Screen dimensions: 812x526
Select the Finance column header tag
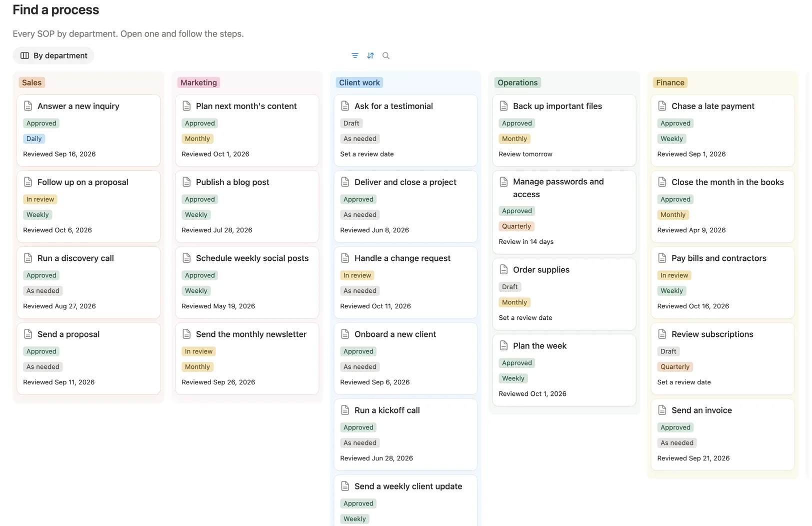[x=670, y=83]
